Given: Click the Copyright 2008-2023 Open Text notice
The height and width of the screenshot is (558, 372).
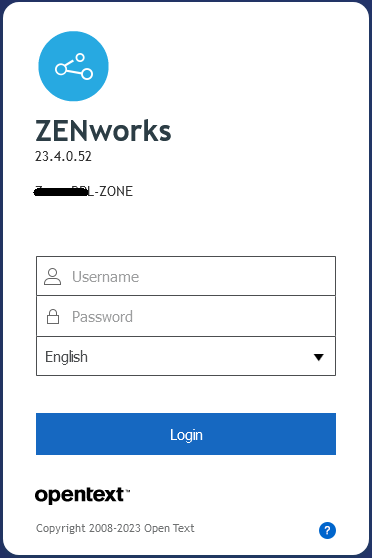Looking at the screenshot, I should tap(115, 528).
